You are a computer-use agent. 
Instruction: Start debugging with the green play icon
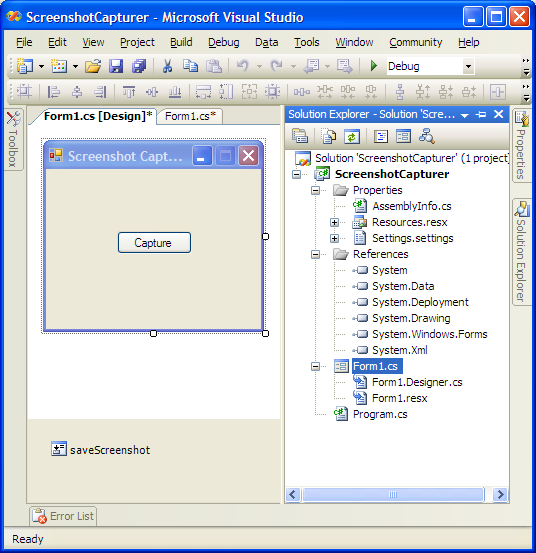[373, 66]
